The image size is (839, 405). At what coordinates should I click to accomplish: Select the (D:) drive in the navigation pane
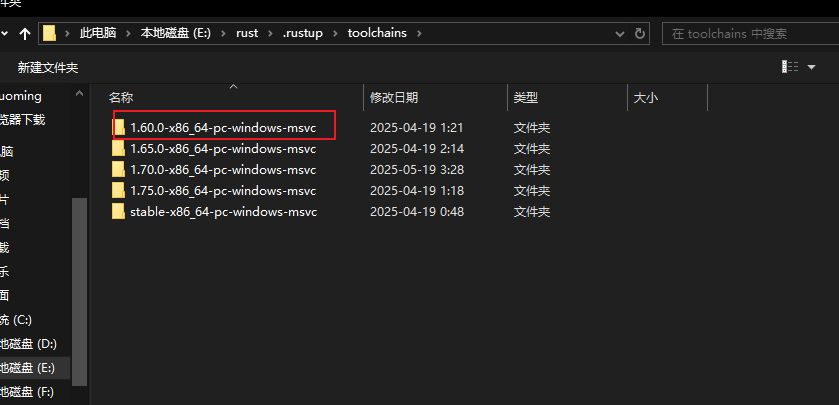coord(28,343)
